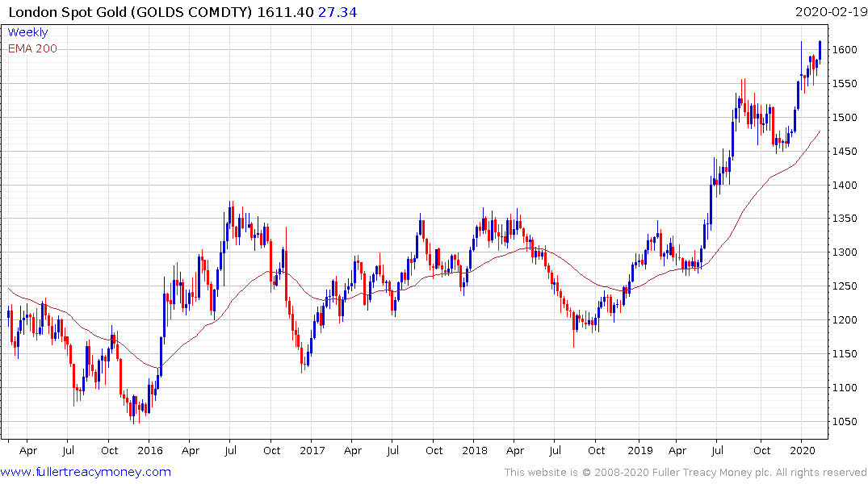Click the 2020 year label on time axis
Image resolution: width=868 pixels, height=484 pixels.
click(802, 450)
